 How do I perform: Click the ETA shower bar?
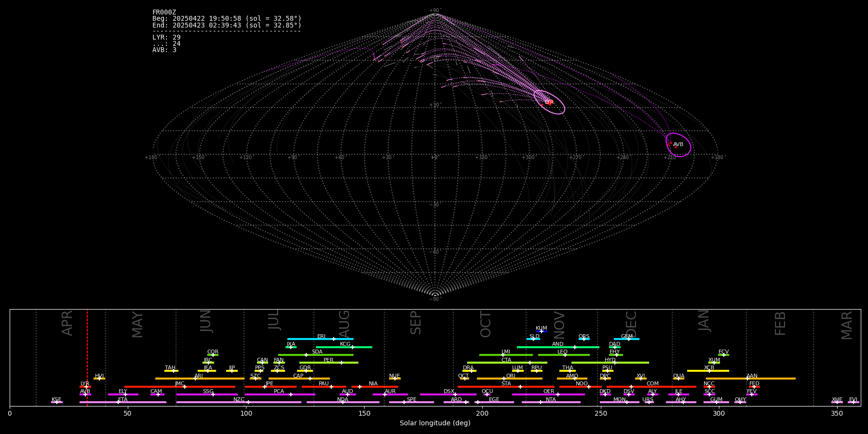click(123, 402)
